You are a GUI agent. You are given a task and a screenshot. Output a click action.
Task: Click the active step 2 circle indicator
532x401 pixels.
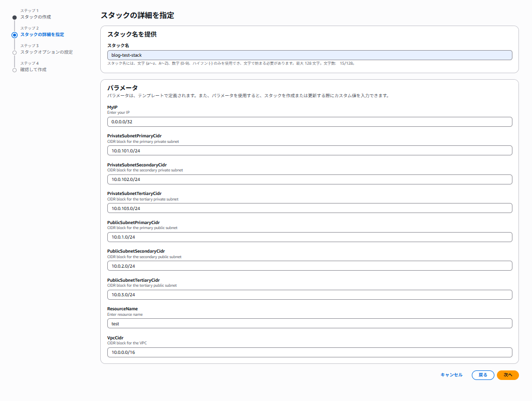(15, 35)
